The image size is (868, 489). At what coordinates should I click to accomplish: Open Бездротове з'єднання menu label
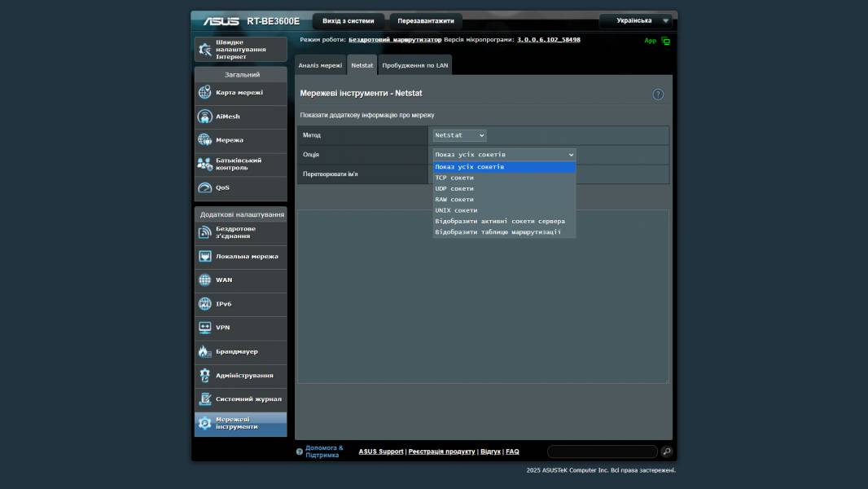(x=236, y=232)
